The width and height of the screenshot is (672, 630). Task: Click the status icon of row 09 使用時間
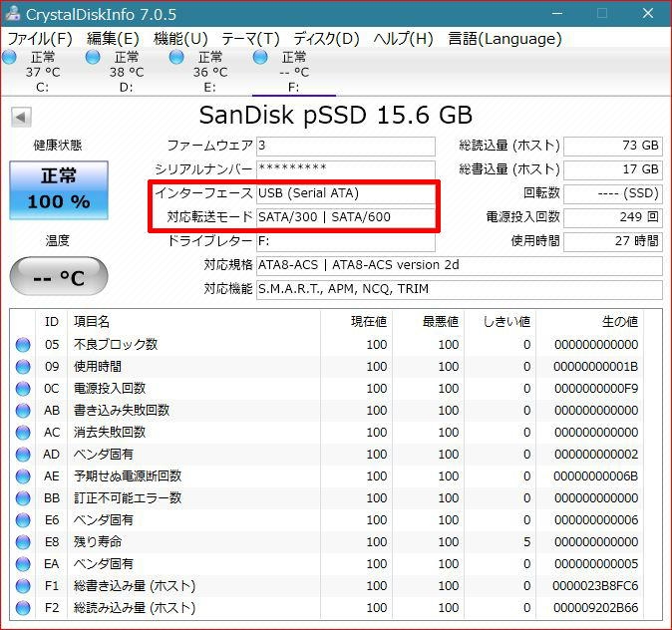point(23,367)
